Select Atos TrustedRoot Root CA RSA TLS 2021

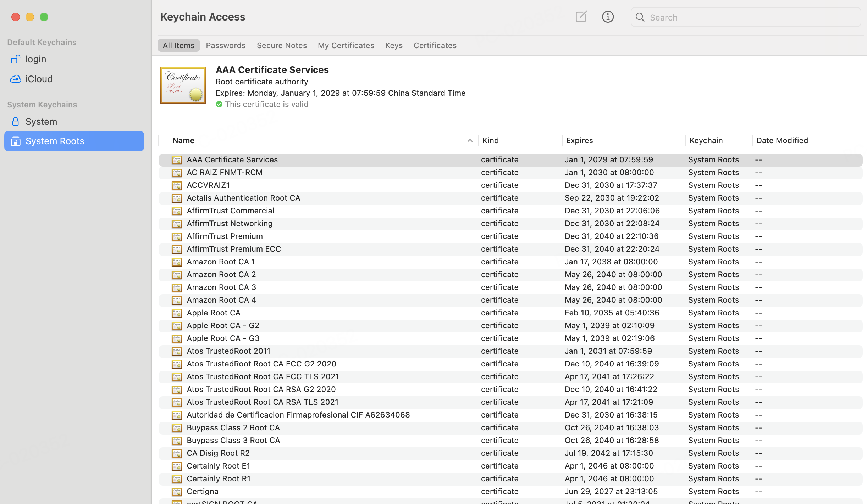click(x=511, y=402)
